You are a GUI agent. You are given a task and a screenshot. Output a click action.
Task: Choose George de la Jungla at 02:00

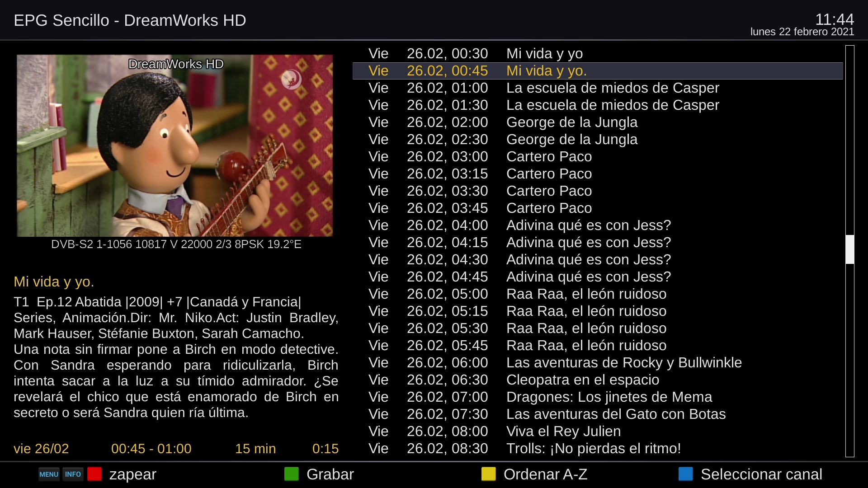598,122
